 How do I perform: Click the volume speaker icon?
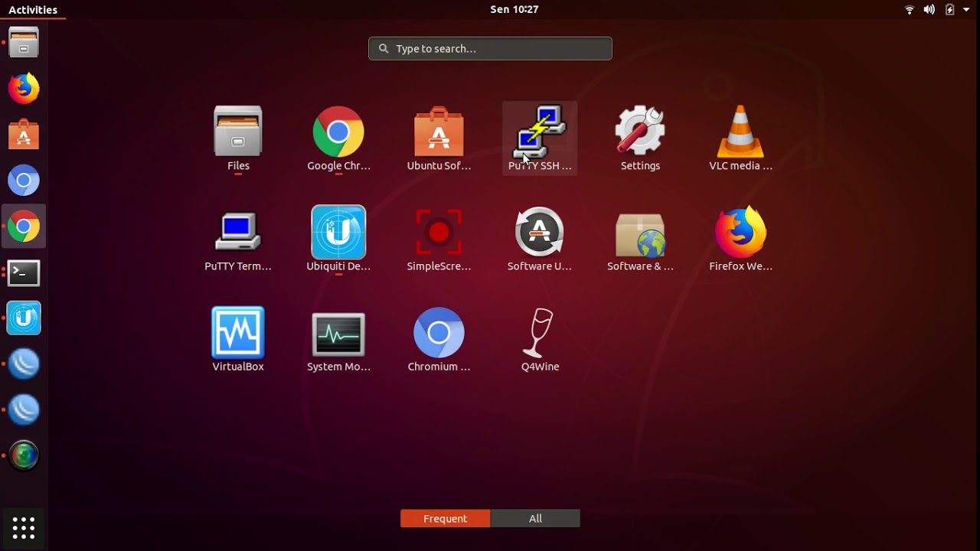click(929, 10)
